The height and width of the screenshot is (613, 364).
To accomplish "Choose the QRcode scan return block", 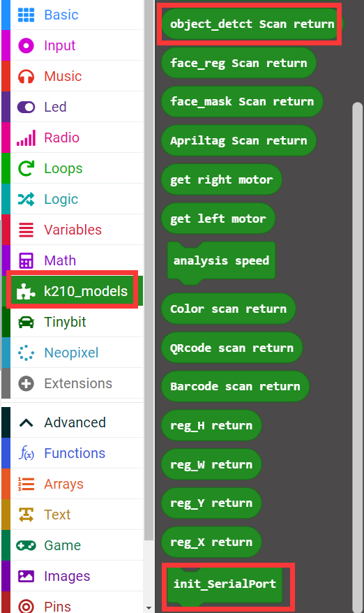I will [x=232, y=348].
